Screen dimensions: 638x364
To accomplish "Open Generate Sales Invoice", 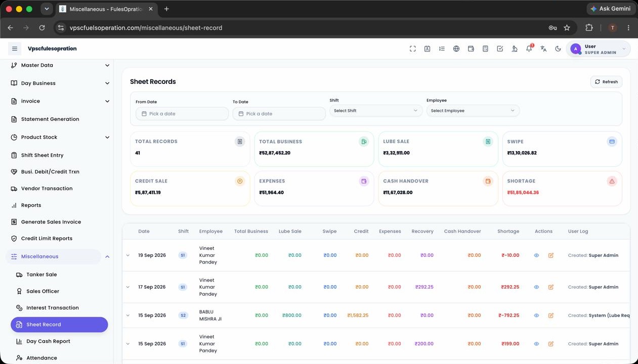I will click(51, 222).
